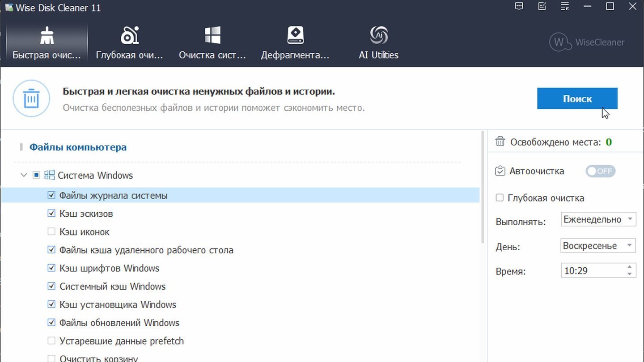The image size is (644, 362).
Task: Open the feedback chat icon in title bar
Action: pyautogui.click(x=519, y=6)
